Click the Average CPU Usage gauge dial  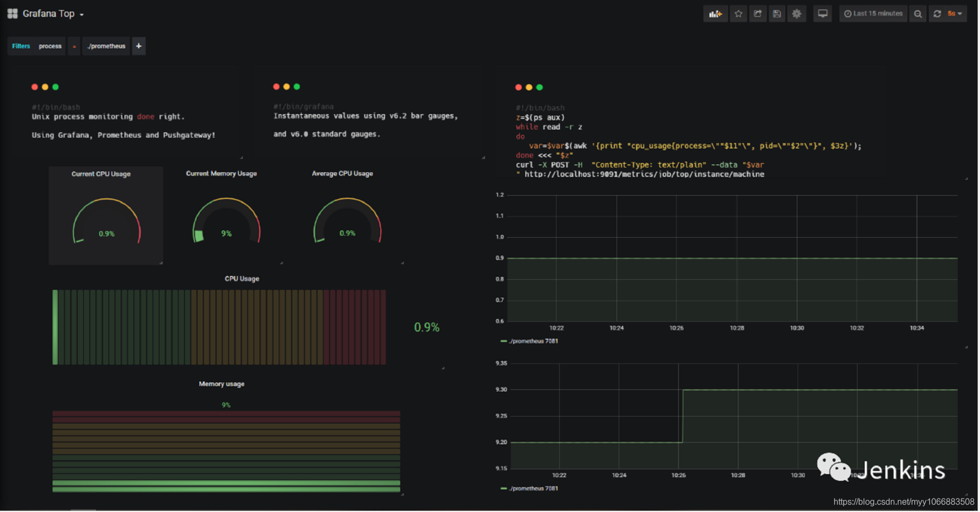pos(347,221)
